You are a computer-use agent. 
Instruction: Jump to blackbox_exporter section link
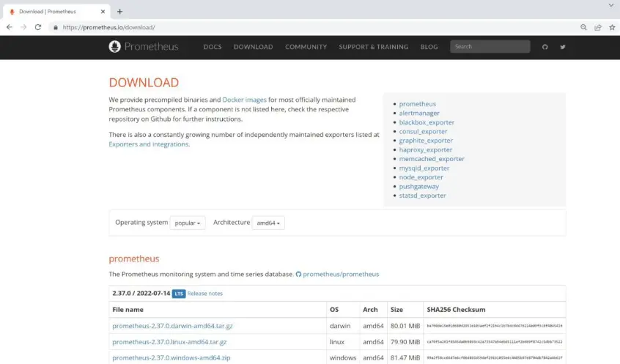click(427, 122)
